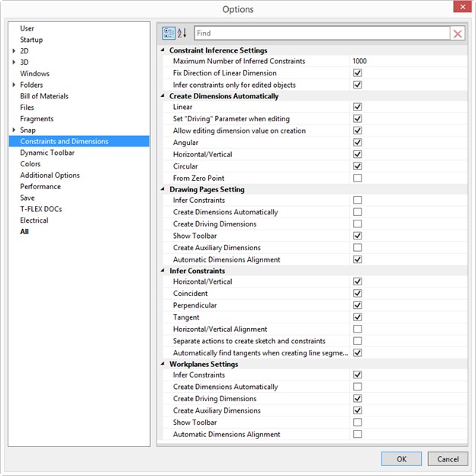476x476 pixels.
Task: Collapse Workplanes Settings group
Action: [162, 364]
